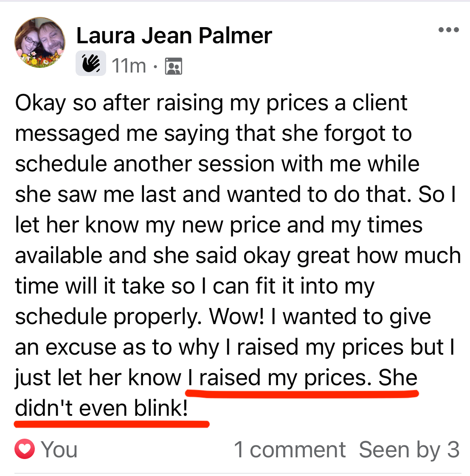
Task: Click the group audience icon
Action: (173, 66)
